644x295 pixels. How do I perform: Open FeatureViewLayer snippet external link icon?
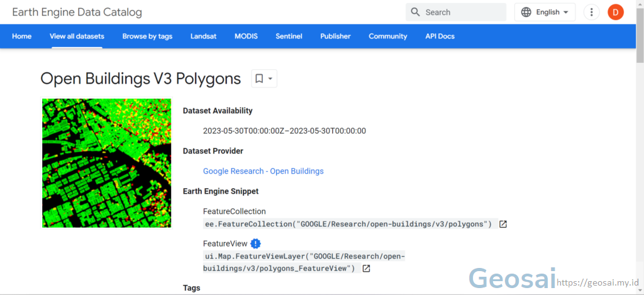(366, 269)
